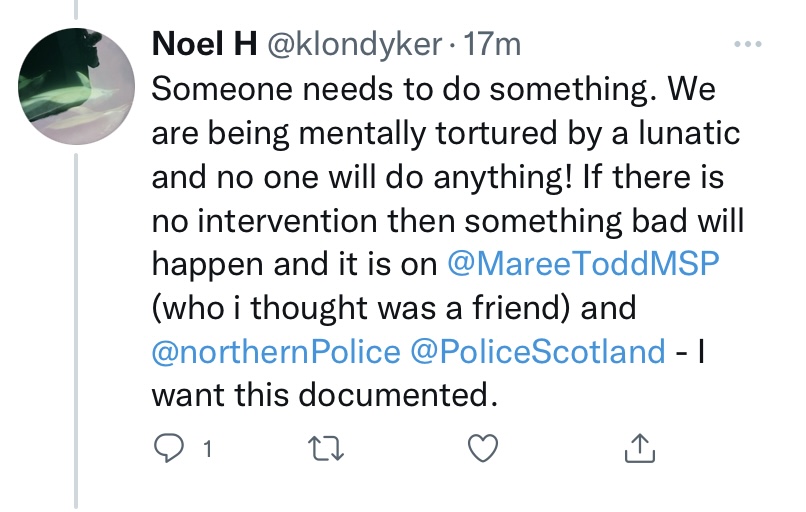
Task: Retweet this post using the retweet icon
Action: (324, 450)
